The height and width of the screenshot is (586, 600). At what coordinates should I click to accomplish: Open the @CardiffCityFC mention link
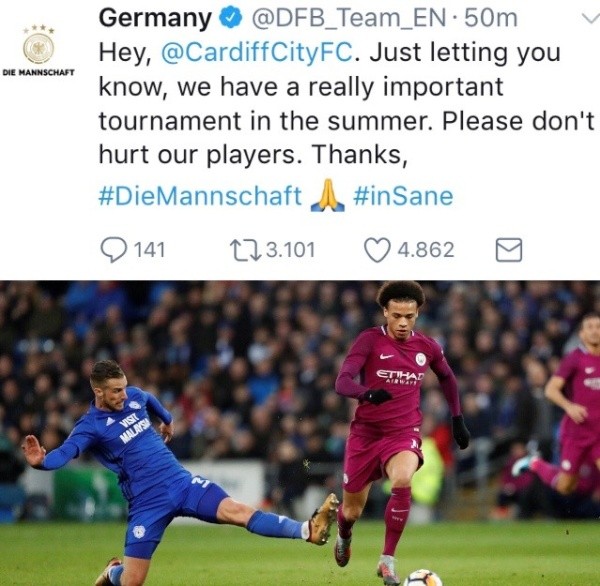(x=257, y=52)
